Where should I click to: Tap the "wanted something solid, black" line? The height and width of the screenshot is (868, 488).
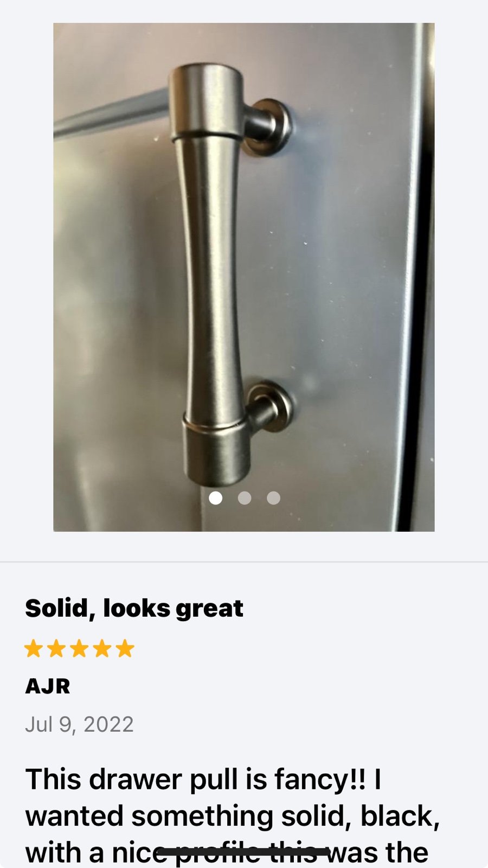[x=233, y=816]
